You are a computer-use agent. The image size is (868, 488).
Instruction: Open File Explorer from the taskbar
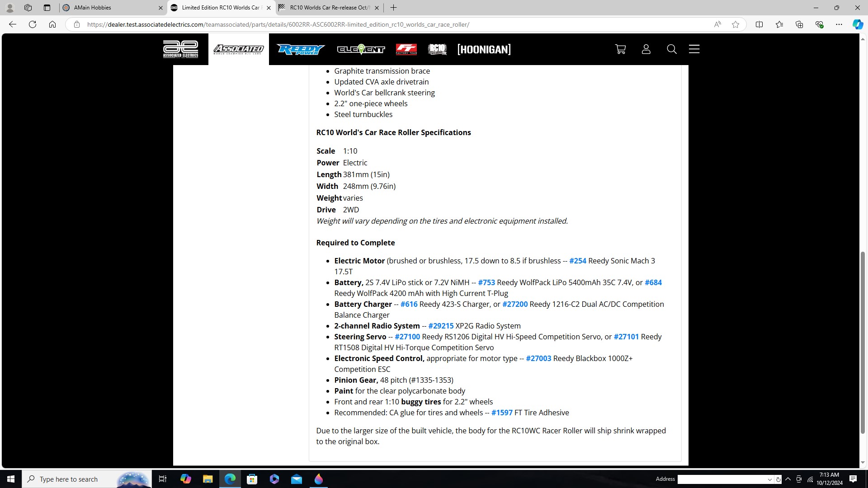(208, 479)
